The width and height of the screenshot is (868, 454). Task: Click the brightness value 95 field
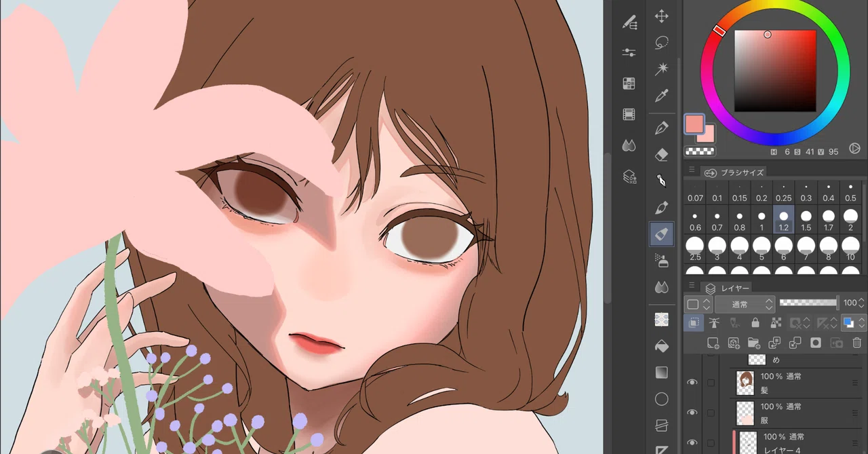tap(833, 151)
